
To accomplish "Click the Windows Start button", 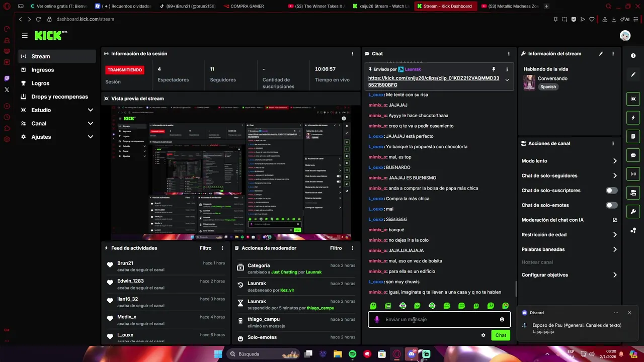I will pos(218,354).
